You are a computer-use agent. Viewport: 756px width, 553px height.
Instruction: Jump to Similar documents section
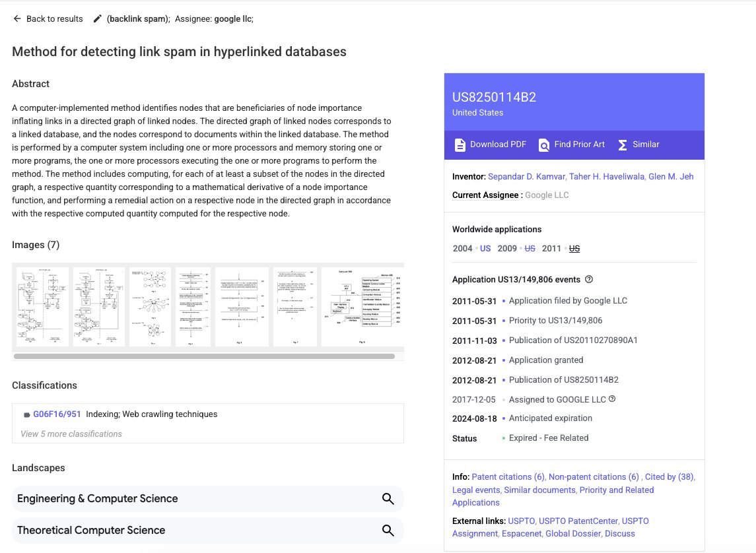point(539,490)
